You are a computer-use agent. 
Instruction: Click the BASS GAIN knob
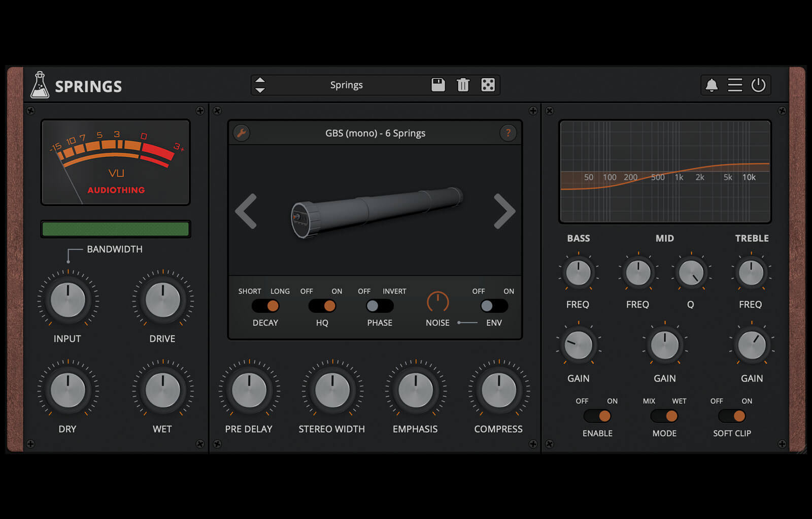point(578,345)
